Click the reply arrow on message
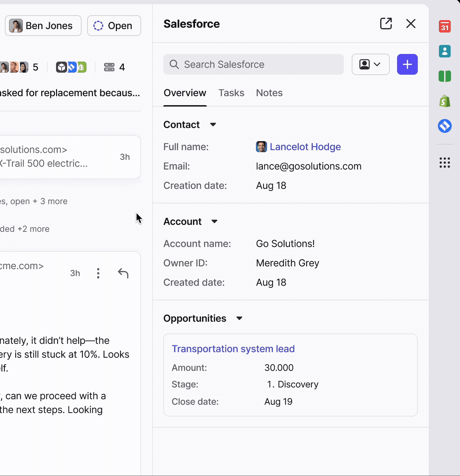460x476 pixels. coord(123,273)
